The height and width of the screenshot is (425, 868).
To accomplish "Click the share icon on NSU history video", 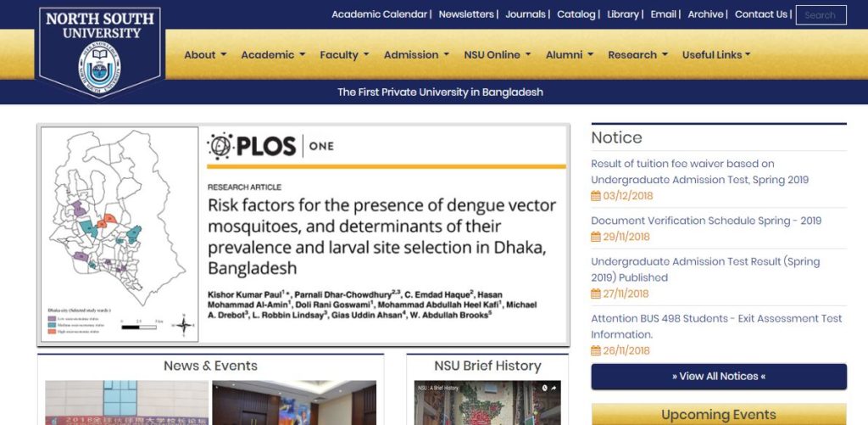I will 554,388.
